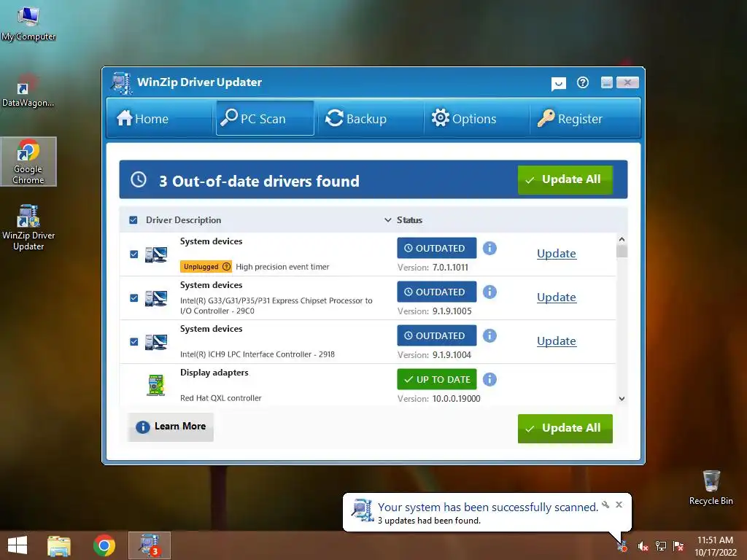Click the clock icon beside out-of-date drivers heading
This screenshot has width=747, height=560.
click(139, 179)
